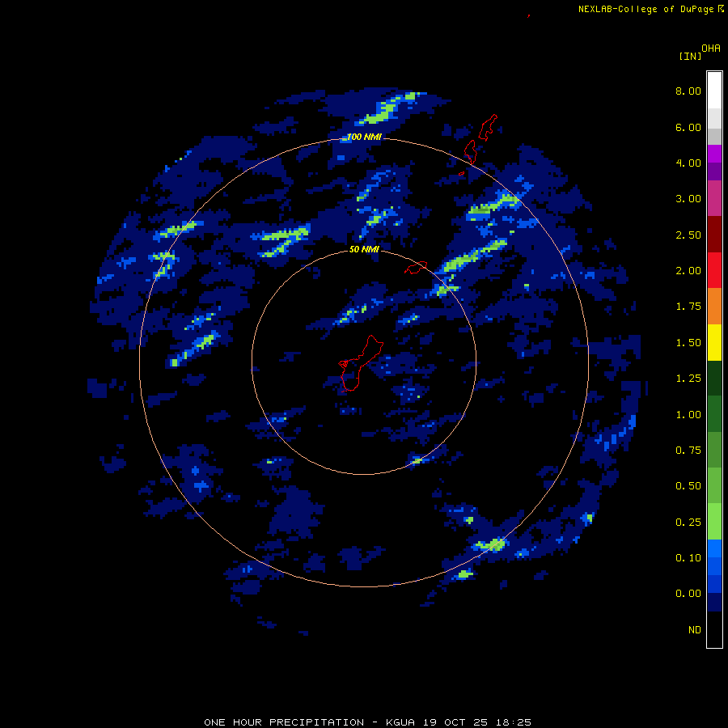This screenshot has width=728, height=728.
Task: Click the 2.00 legend value
Action: [688, 271]
